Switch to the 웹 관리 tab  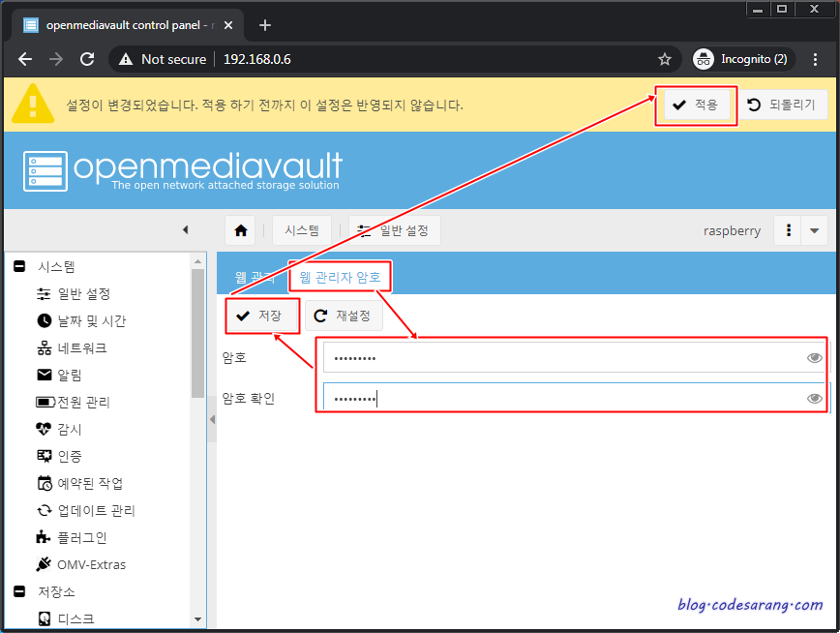[254, 277]
